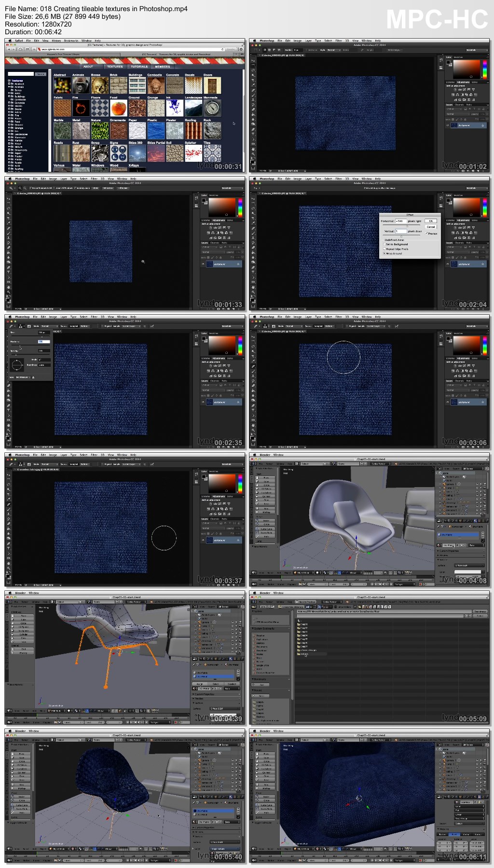Open Fabric texture thumbnail in 00:00:31 frame

(x=62, y=108)
